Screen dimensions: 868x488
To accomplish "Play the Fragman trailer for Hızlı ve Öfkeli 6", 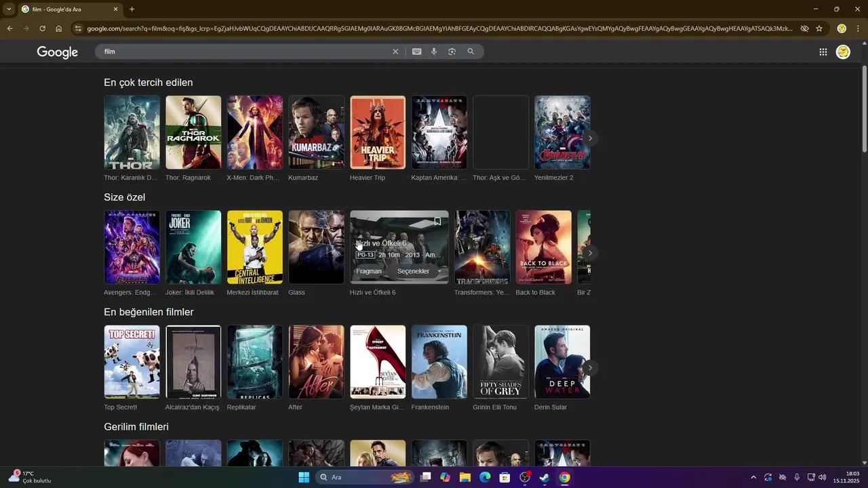I will tap(369, 271).
